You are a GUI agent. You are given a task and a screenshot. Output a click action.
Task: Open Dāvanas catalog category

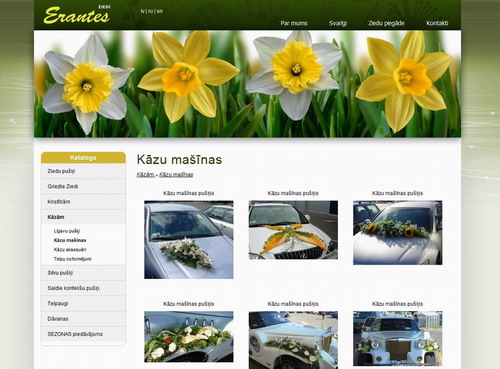click(83, 319)
